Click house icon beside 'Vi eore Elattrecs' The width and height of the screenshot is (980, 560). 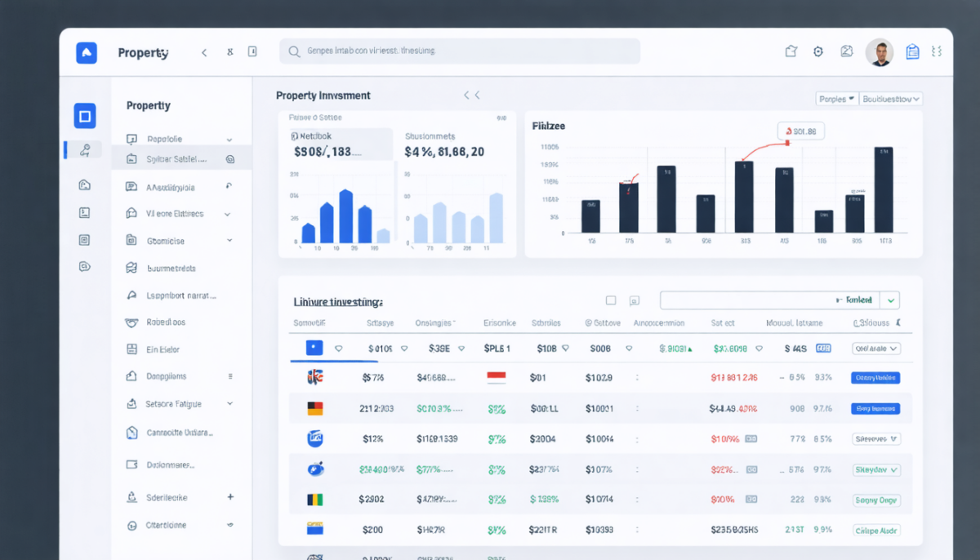131,214
